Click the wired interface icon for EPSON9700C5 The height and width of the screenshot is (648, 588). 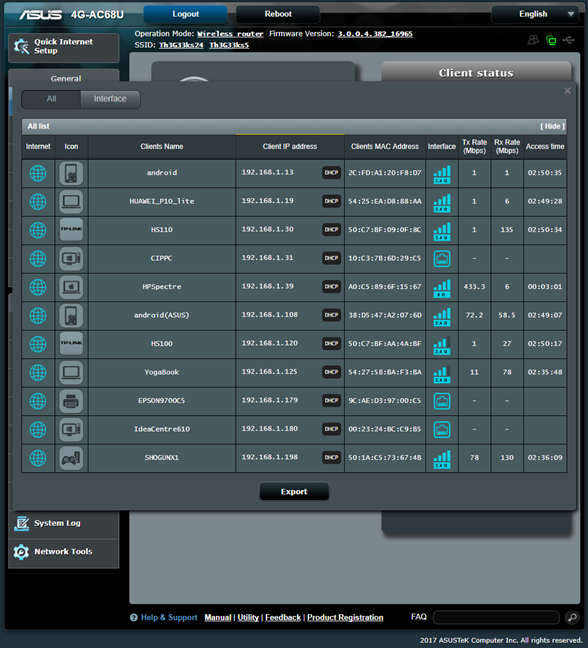tap(442, 401)
